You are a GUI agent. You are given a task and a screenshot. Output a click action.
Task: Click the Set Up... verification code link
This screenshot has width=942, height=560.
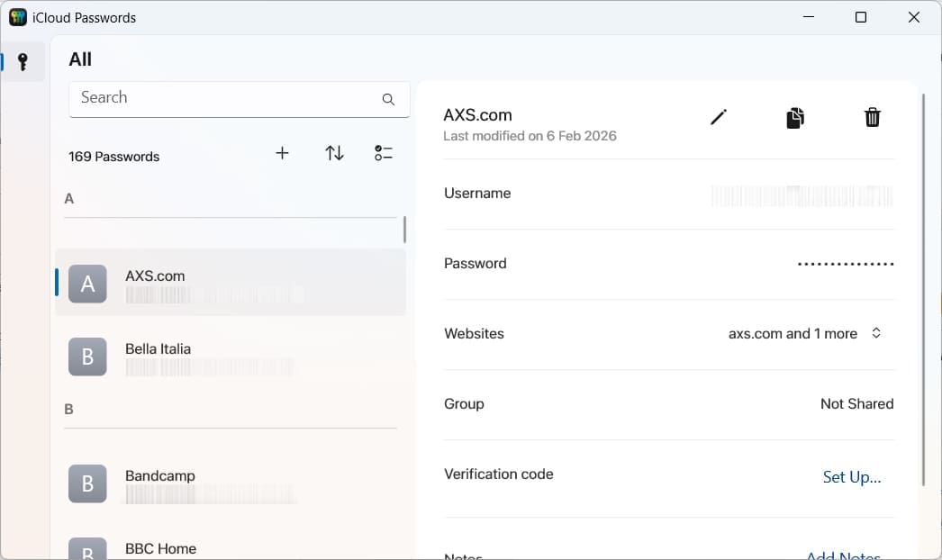tap(851, 477)
